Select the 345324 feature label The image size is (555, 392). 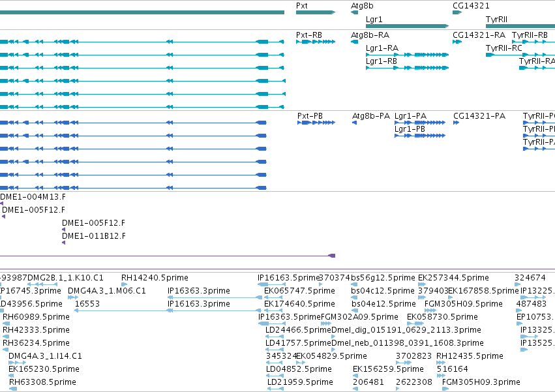(x=281, y=356)
